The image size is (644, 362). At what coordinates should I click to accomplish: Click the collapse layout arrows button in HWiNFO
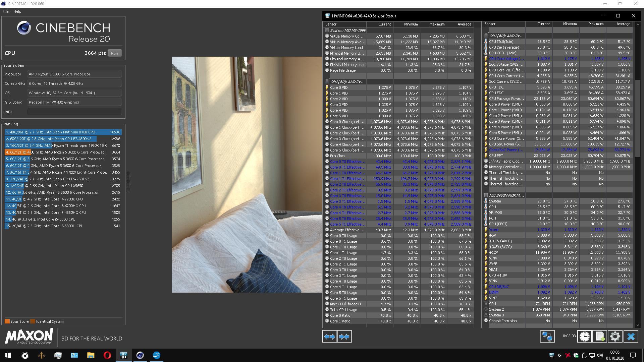click(344, 337)
